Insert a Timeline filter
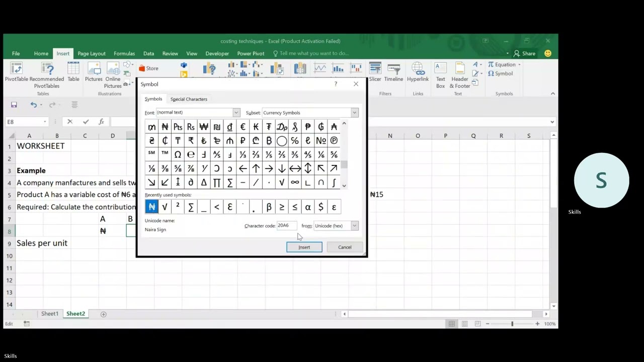The height and width of the screenshot is (362, 644). 393,72
